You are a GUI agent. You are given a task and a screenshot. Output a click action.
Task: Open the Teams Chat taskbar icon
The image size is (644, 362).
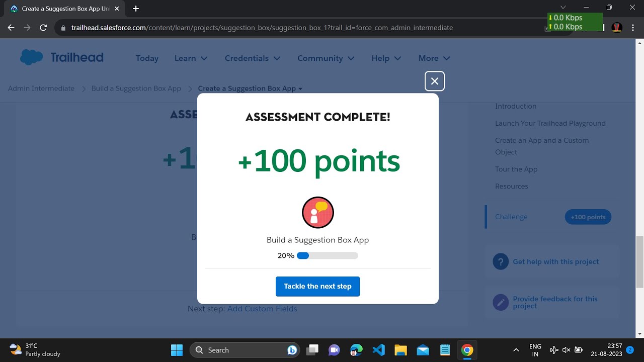334,350
